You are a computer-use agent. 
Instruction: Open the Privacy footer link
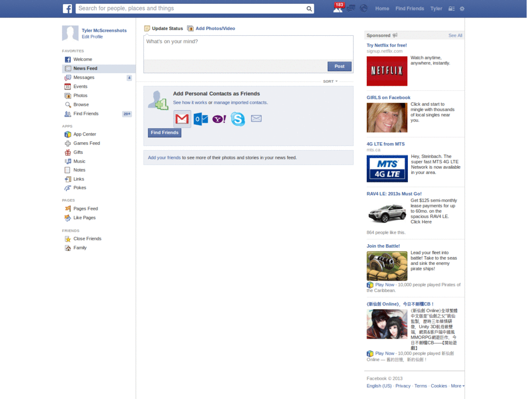403,386
